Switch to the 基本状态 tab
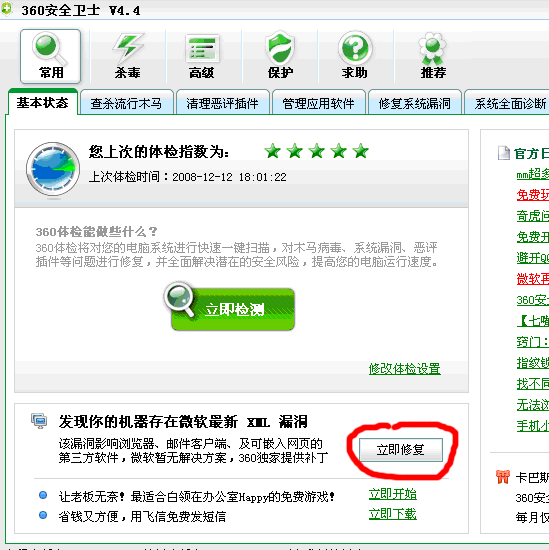Viewport: 549px width, 550px height. click(x=42, y=103)
